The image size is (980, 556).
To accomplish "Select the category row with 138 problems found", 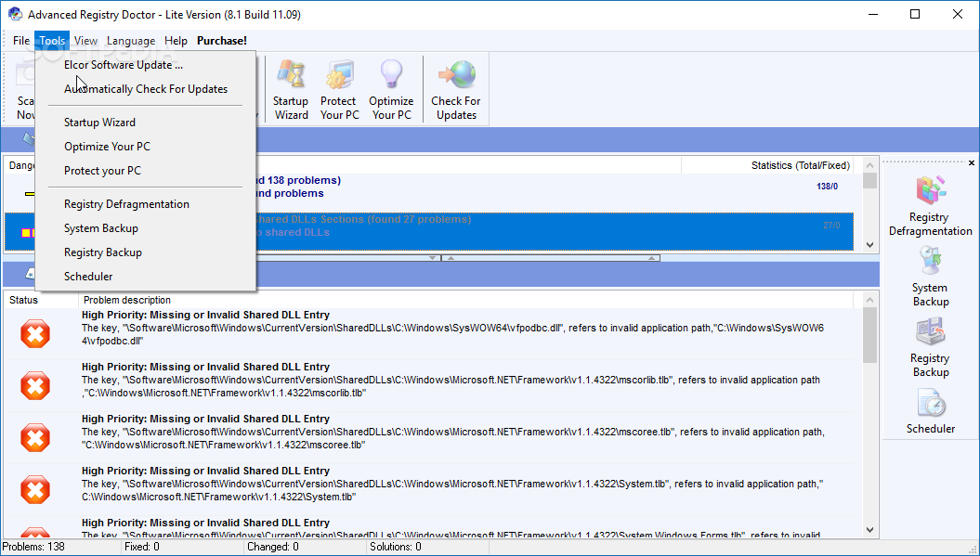I will pyautogui.click(x=429, y=193).
